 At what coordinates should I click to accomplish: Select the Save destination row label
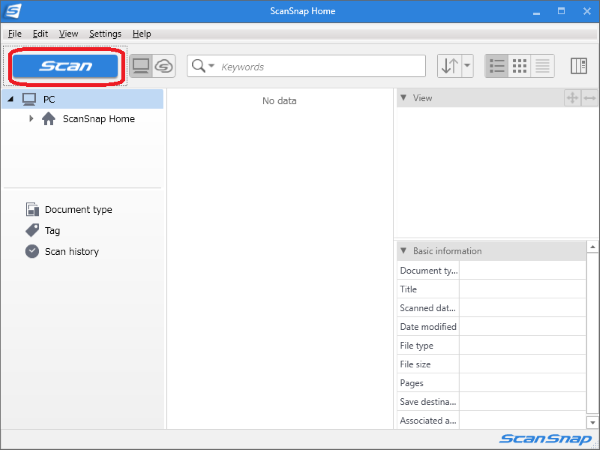428,402
